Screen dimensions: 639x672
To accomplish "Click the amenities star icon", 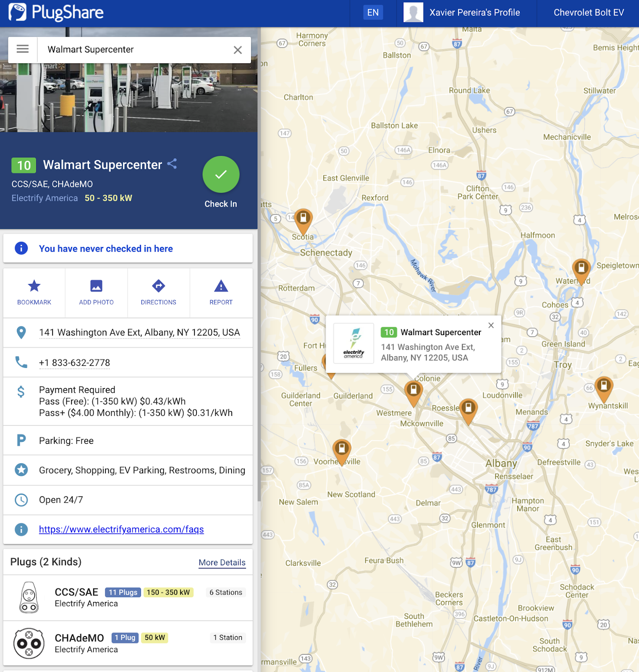I will click(21, 470).
